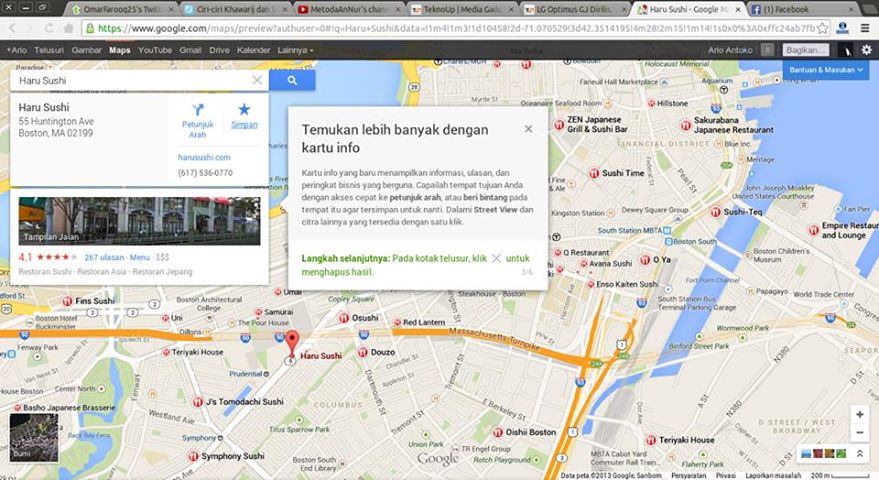Open Chrome hamburger menu
879x480 pixels.
click(865, 28)
